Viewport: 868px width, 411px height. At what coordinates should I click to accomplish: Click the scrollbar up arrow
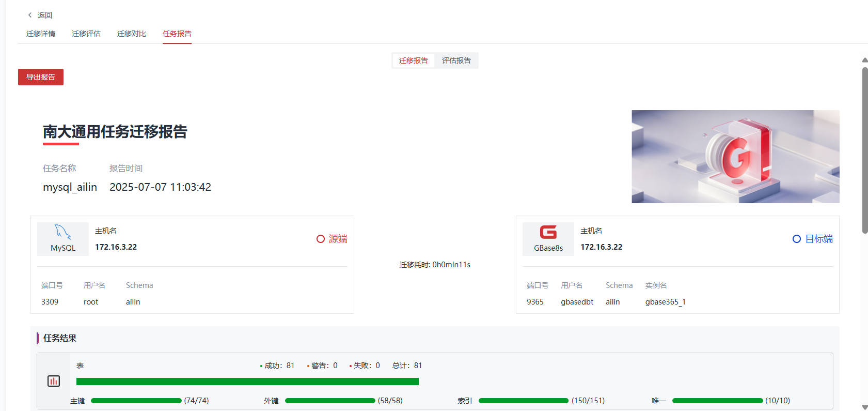click(865, 60)
